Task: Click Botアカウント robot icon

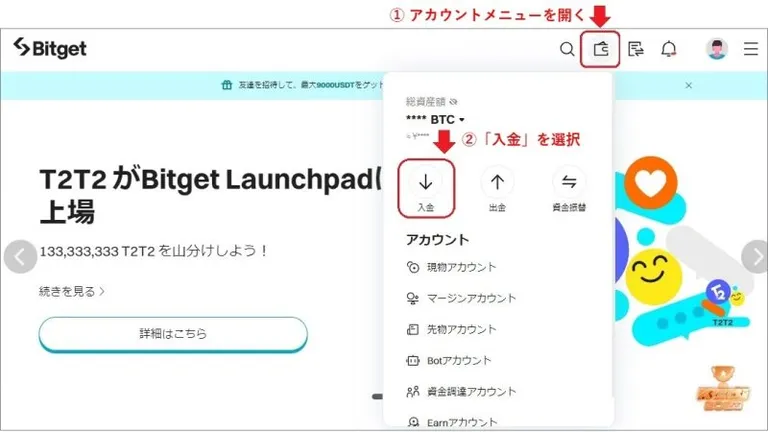Action: 412,360
